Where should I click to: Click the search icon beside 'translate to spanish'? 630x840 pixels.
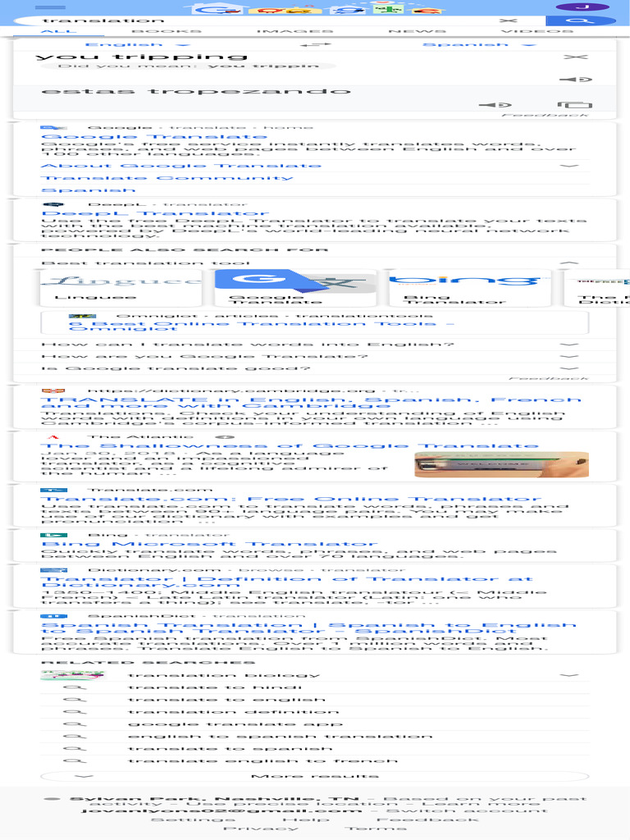[75, 748]
